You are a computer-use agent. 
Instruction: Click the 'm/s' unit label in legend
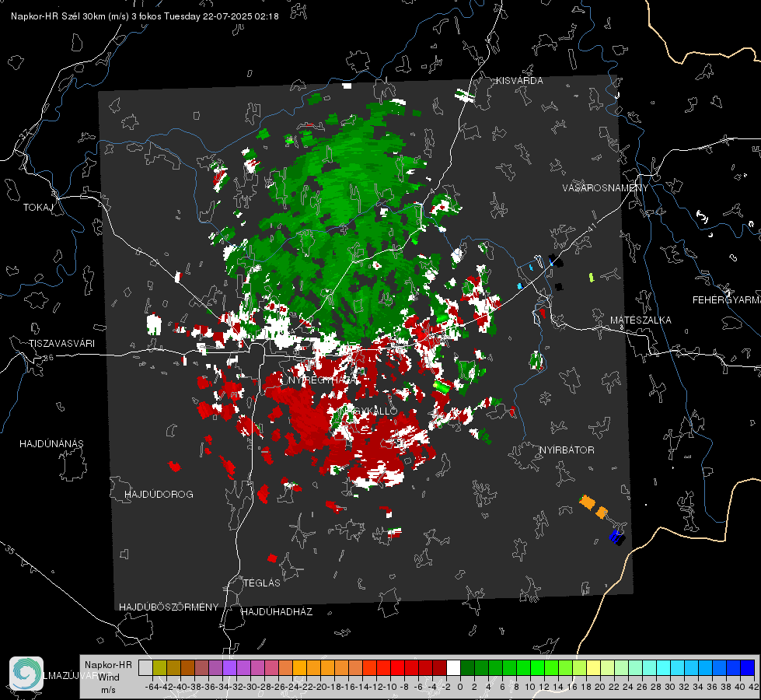[x=108, y=690]
